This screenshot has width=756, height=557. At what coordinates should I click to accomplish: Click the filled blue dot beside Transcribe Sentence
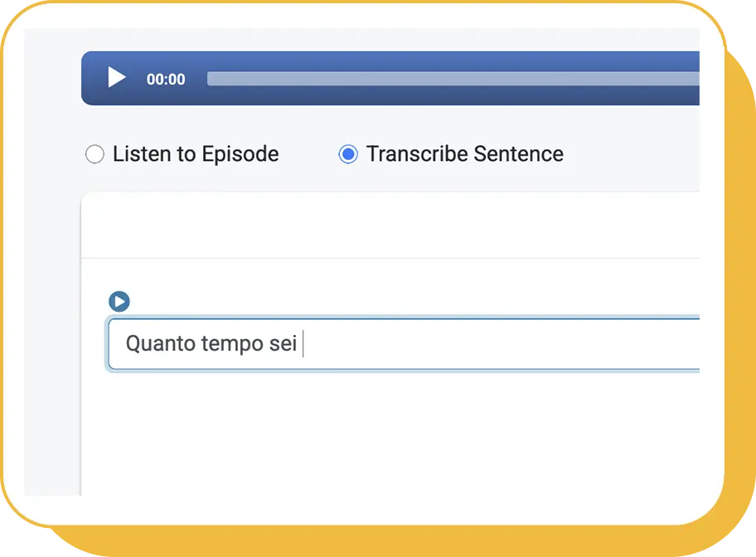click(348, 154)
